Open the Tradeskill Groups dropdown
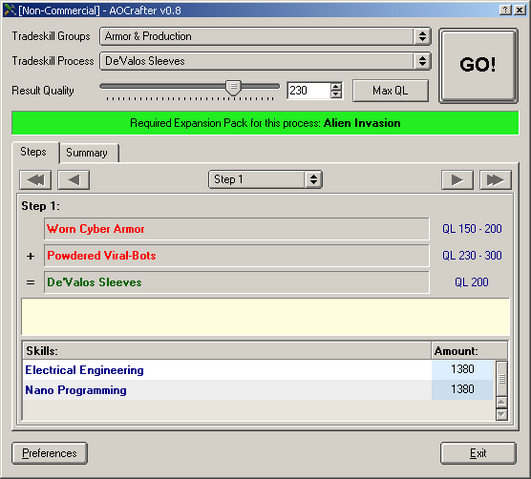This screenshot has height=479, width=531. (x=265, y=36)
